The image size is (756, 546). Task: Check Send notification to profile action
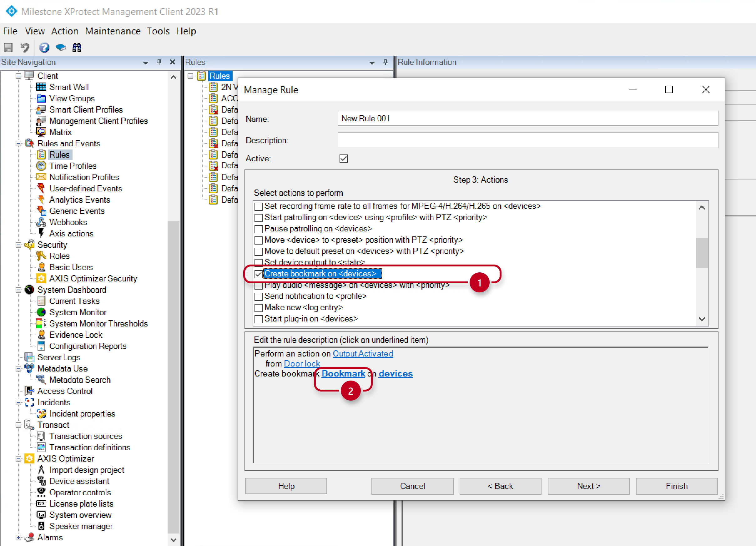pos(258,296)
